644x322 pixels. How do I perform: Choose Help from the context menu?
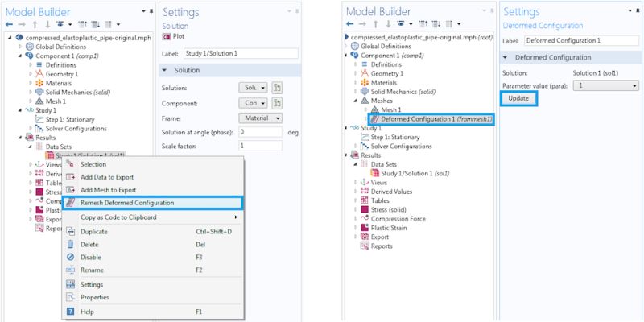click(x=153, y=312)
